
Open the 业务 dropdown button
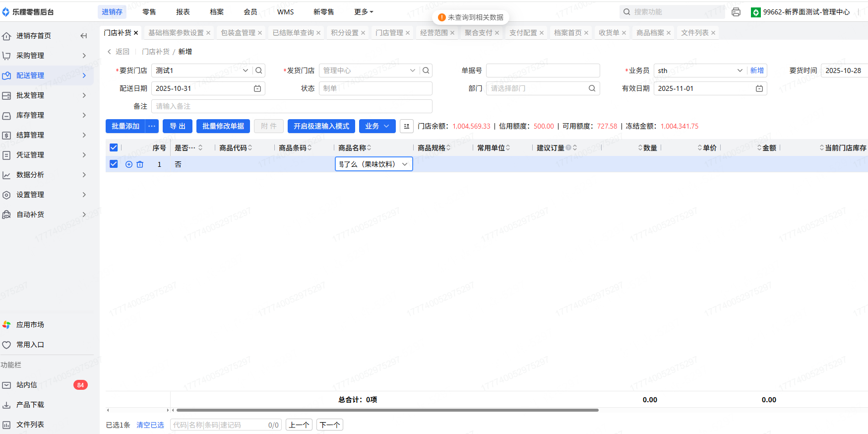pyautogui.click(x=377, y=126)
